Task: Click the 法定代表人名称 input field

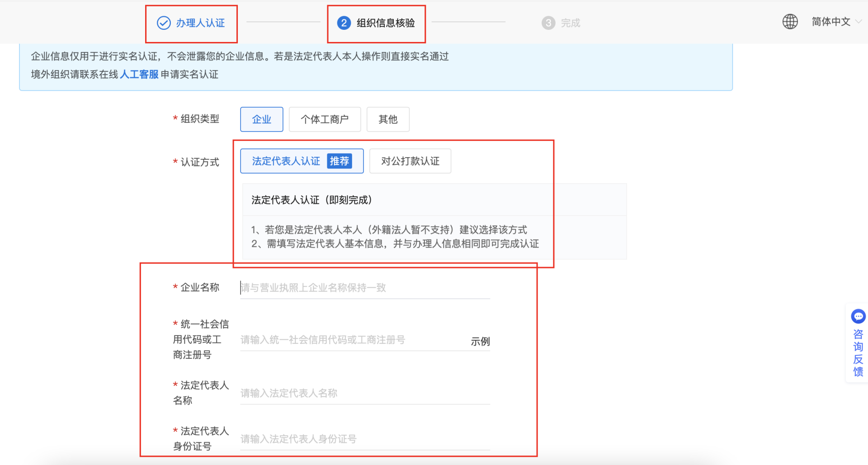Action: (364, 393)
